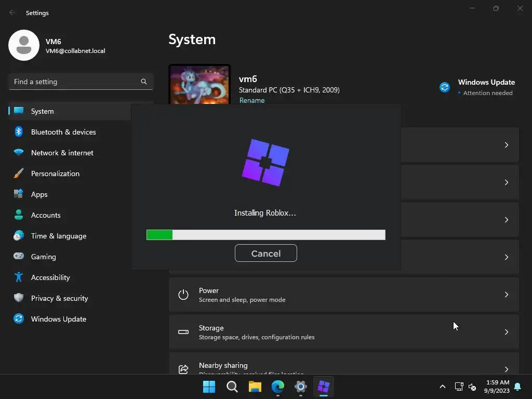
Task: Click the Power icon
Action: coord(183,295)
